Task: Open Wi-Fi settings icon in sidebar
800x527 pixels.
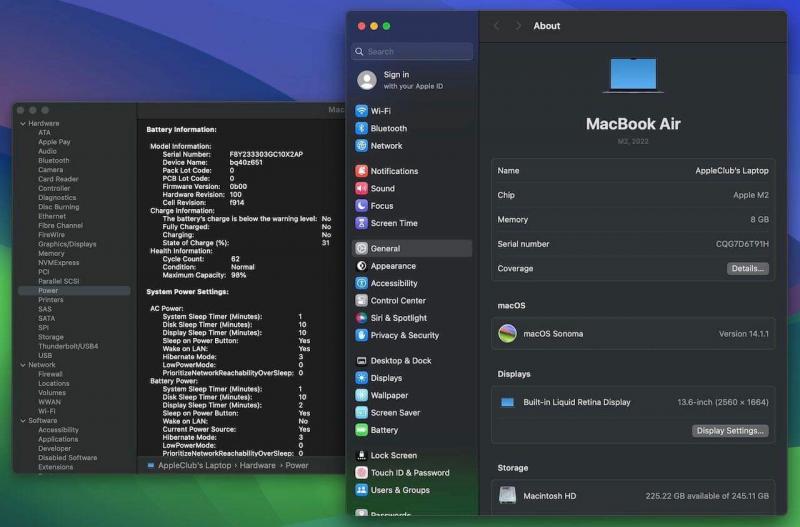Action: point(361,111)
